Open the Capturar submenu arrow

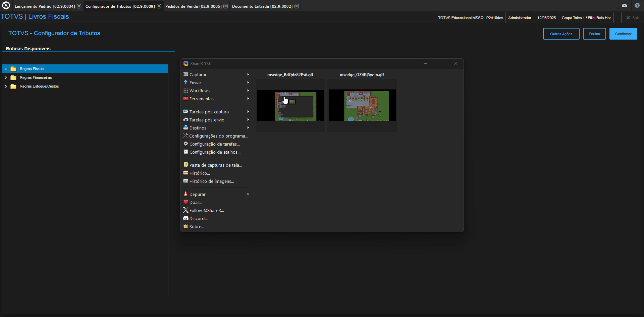[248, 74]
